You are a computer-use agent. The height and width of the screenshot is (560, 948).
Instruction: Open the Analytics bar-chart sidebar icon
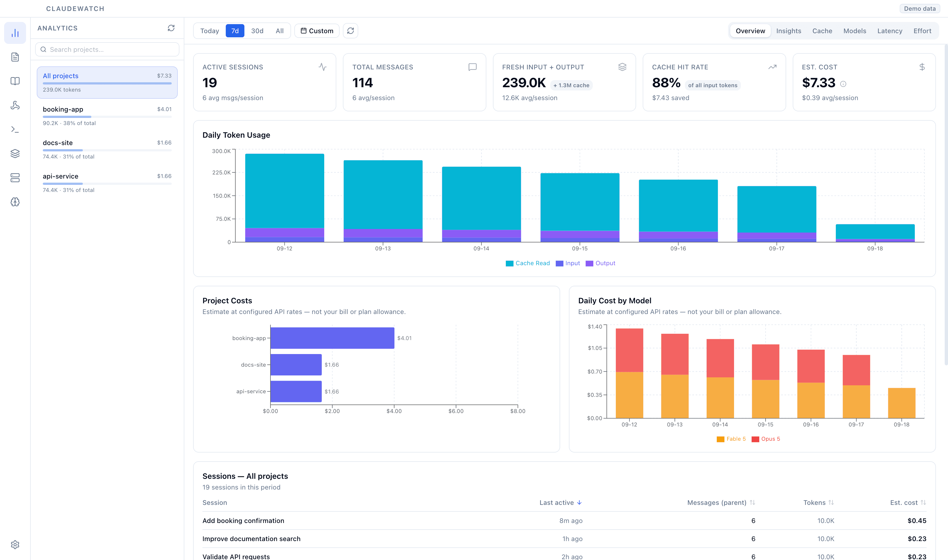pos(15,33)
